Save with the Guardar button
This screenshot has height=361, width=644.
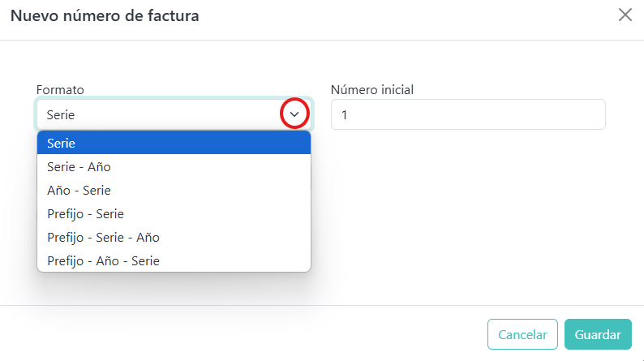point(598,334)
